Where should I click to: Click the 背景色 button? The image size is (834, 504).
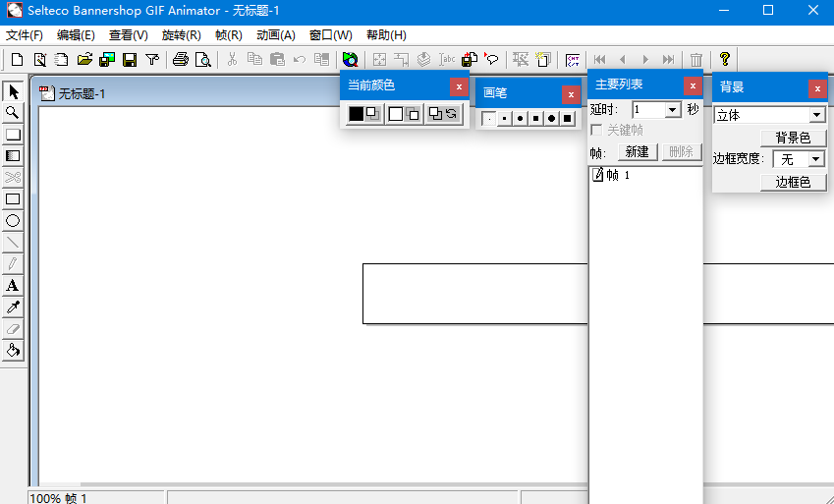pos(793,139)
